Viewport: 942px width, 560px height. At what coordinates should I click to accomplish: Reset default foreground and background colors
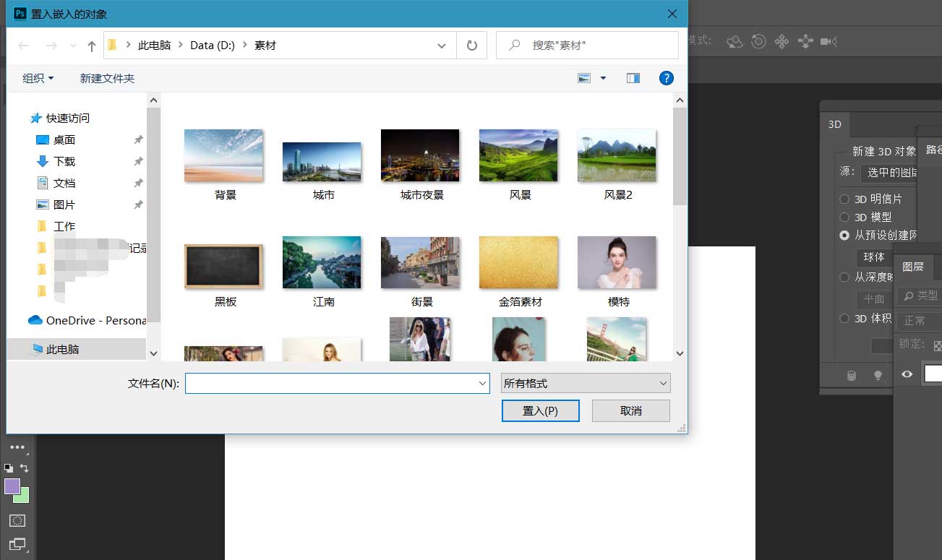(9, 468)
